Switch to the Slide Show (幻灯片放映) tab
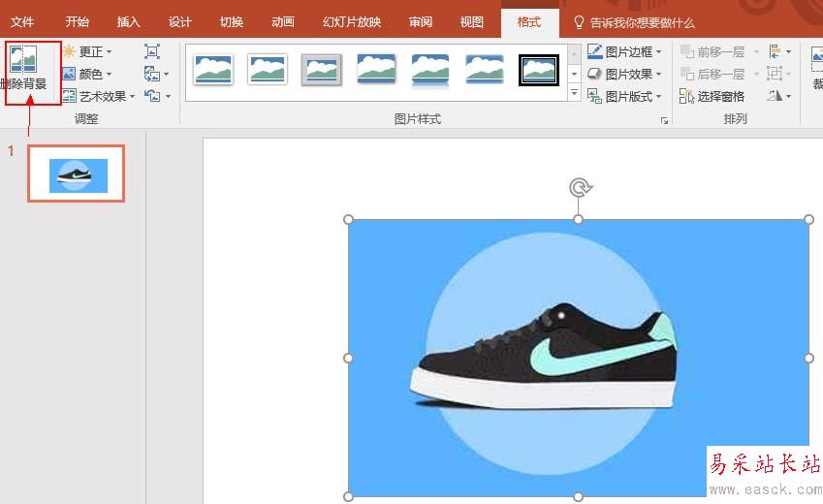Screen dimensions: 823x504 352,22
